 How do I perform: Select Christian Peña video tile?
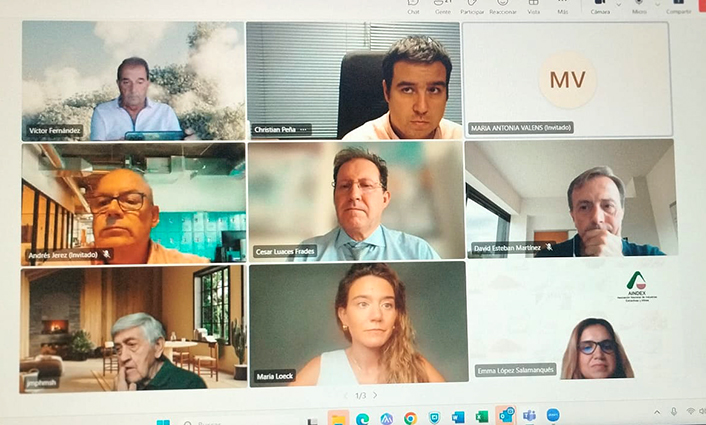(x=354, y=80)
